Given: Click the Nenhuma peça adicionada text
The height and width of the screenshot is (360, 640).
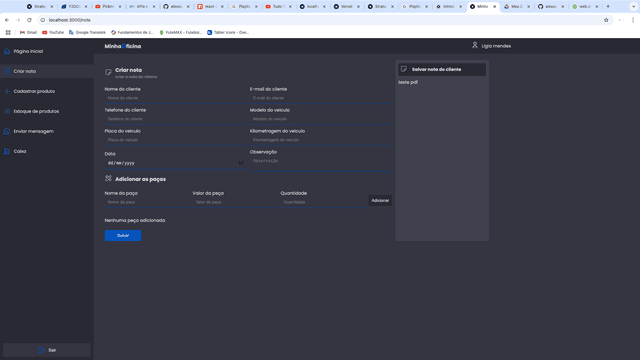Looking at the screenshot, I should point(135,220).
